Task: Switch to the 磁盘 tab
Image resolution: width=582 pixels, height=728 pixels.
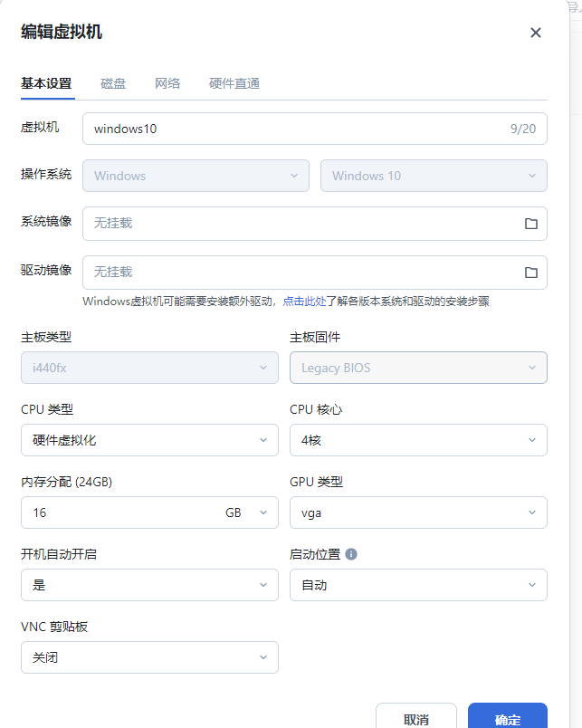Action: (x=113, y=83)
